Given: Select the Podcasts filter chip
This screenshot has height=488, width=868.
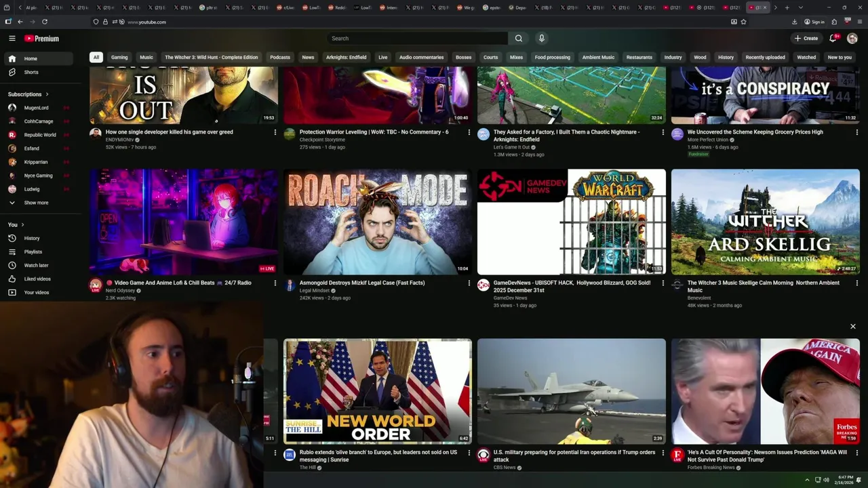Looking at the screenshot, I should 280,58.
